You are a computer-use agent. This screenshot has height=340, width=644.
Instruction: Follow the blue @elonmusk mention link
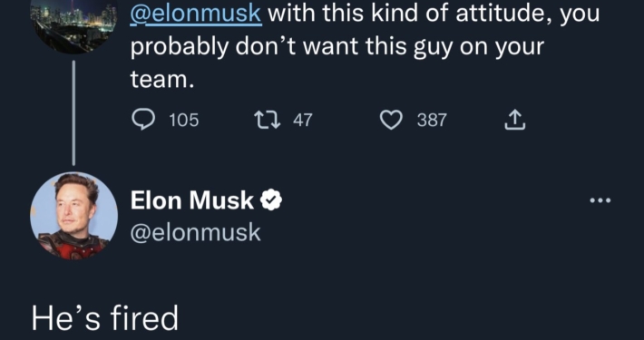click(196, 15)
